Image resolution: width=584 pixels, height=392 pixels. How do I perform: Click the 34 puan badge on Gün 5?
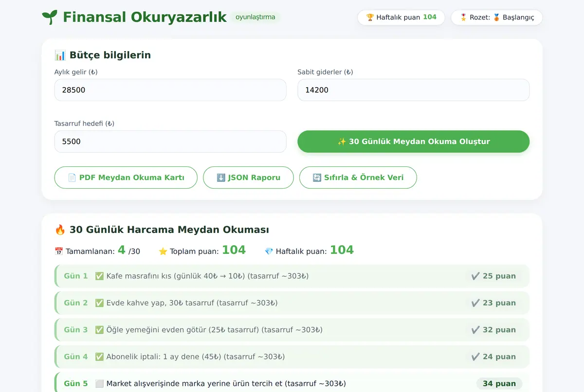coord(499,384)
